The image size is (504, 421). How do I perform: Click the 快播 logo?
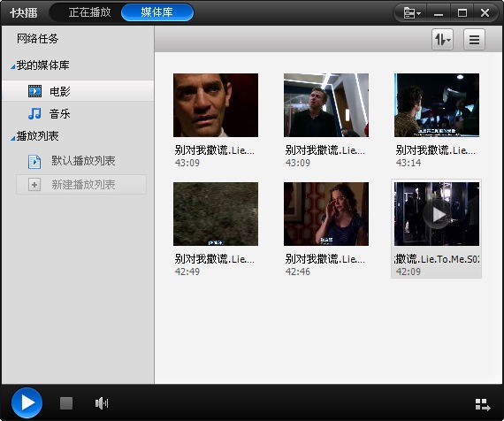[x=24, y=13]
